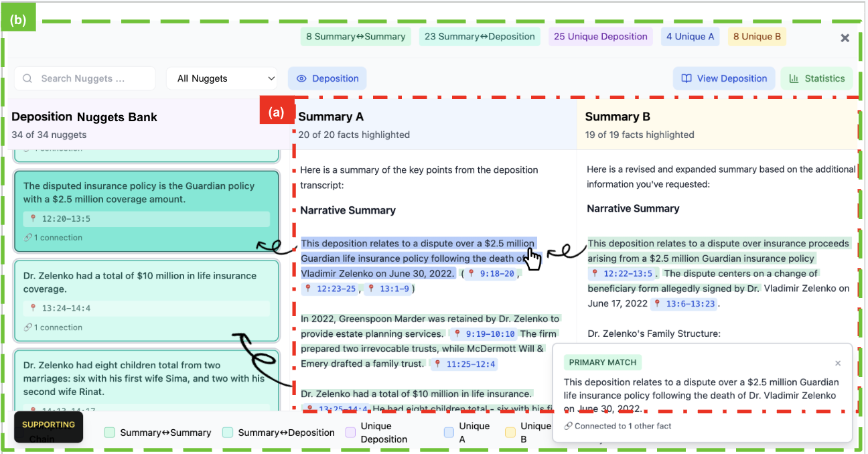
Task: Click the Summary↔Summary legend color swatch
Action: coord(110,433)
